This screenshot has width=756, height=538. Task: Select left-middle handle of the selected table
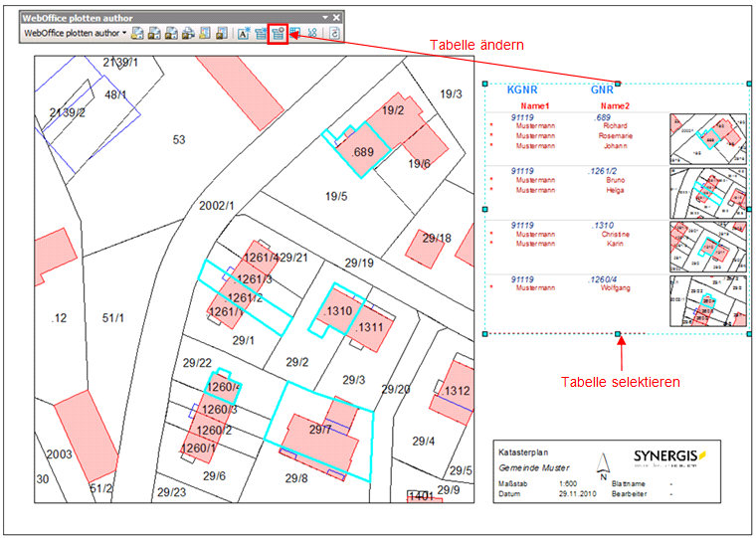[485, 209]
